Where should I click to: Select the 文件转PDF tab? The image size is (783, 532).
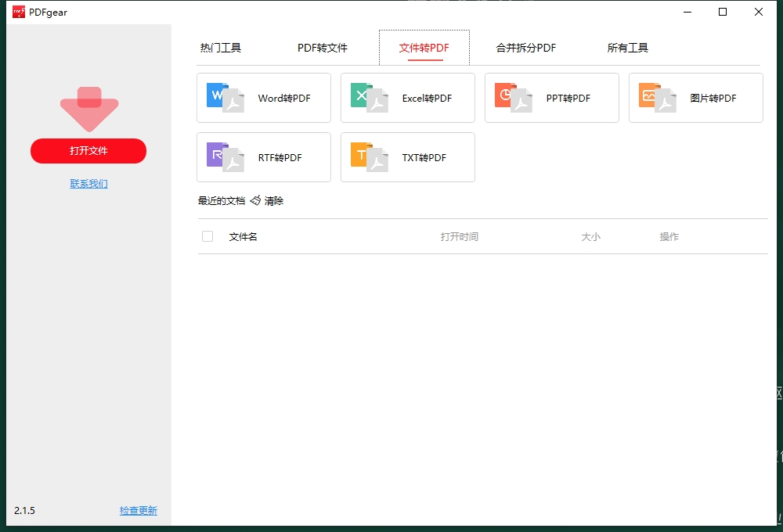tap(424, 48)
